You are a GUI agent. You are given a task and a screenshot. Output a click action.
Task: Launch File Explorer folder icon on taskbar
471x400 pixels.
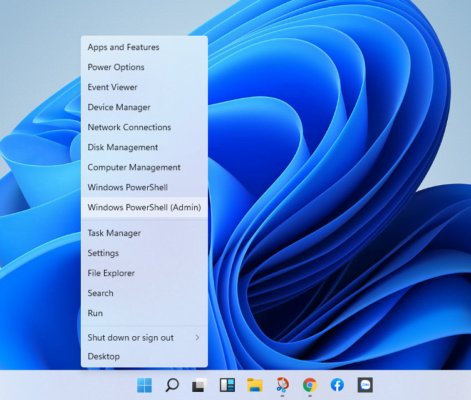(255, 385)
